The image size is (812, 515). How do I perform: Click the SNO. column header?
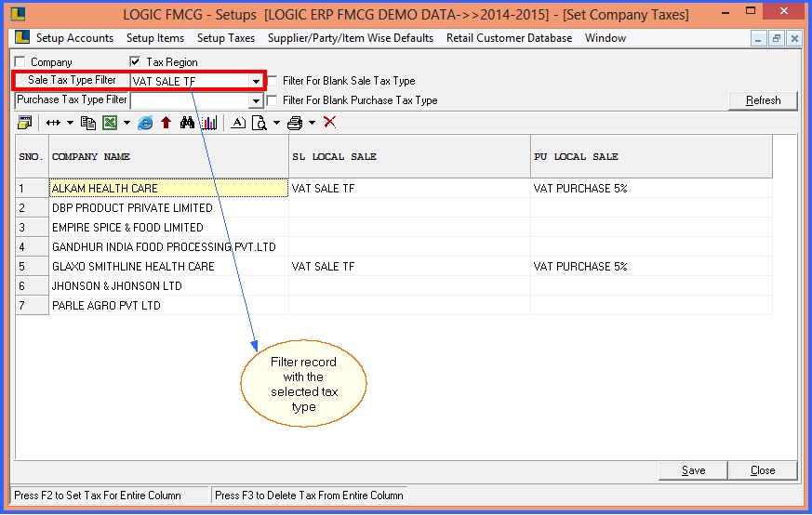tap(32, 156)
